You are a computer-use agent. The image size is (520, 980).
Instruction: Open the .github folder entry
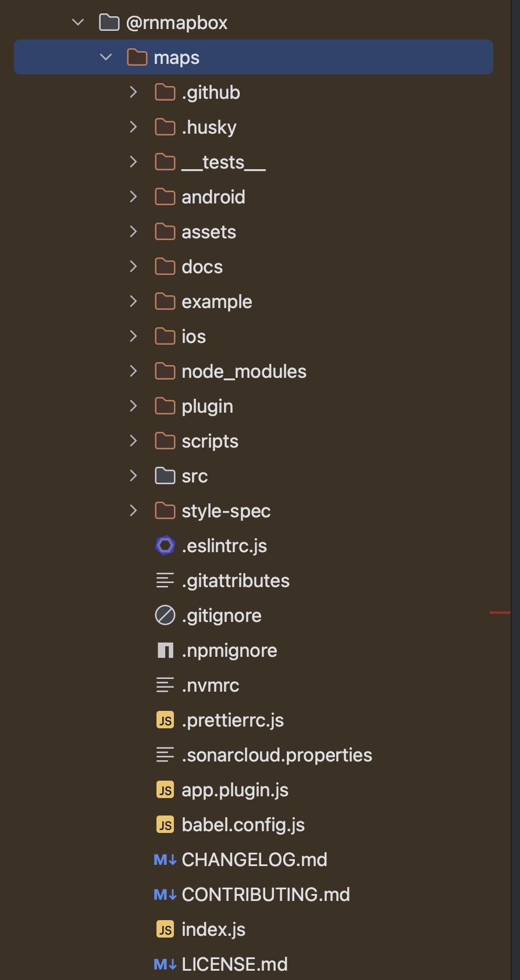tap(211, 92)
